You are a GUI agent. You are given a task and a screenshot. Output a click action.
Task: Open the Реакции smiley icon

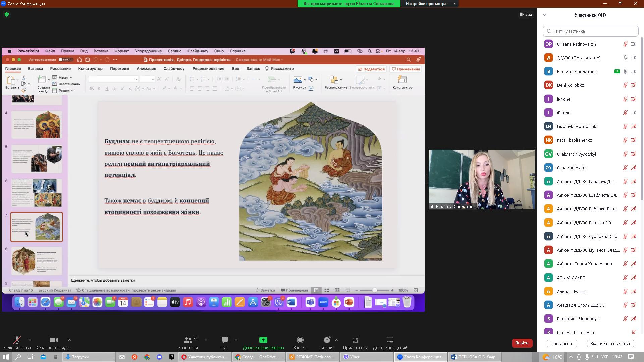327,340
